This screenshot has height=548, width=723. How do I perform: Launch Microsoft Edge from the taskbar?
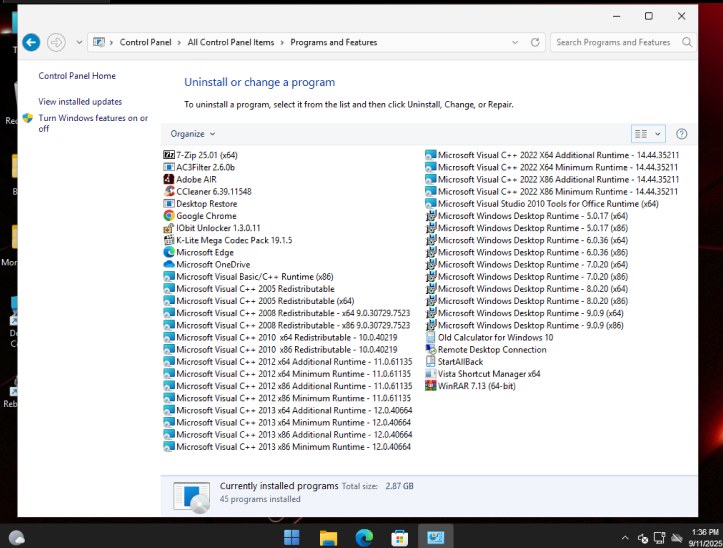[364, 537]
